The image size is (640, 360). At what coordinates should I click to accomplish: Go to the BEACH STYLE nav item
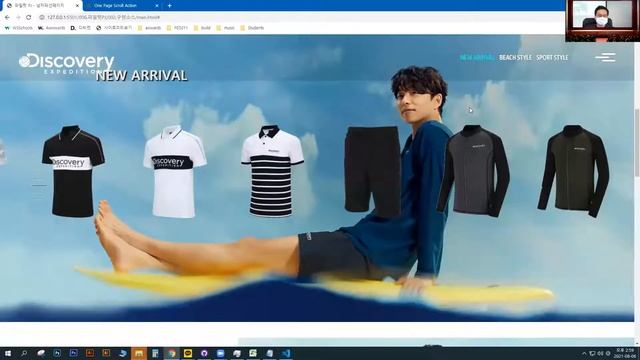coord(515,58)
